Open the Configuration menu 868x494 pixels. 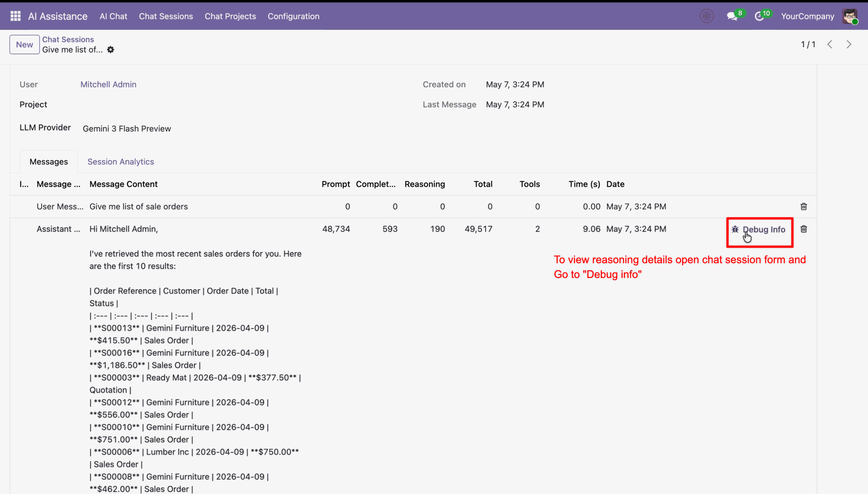[293, 16]
